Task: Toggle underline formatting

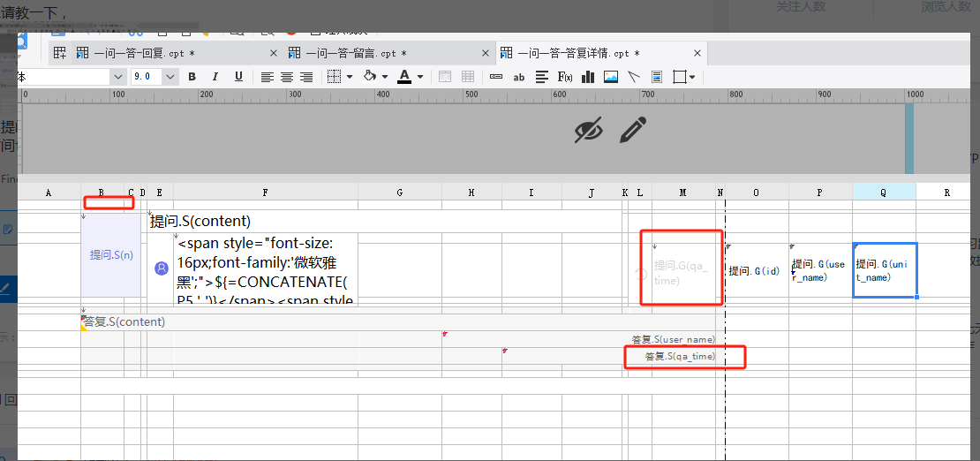Action: (x=238, y=77)
